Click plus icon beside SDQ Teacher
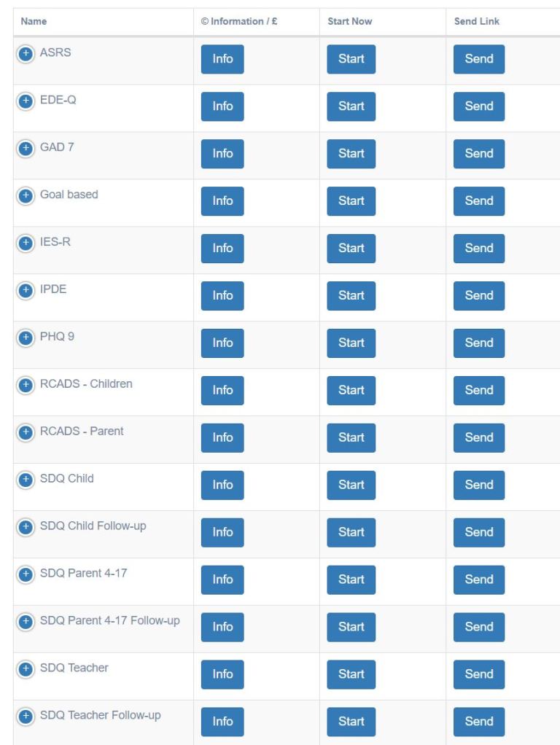 tap(26, 669)
